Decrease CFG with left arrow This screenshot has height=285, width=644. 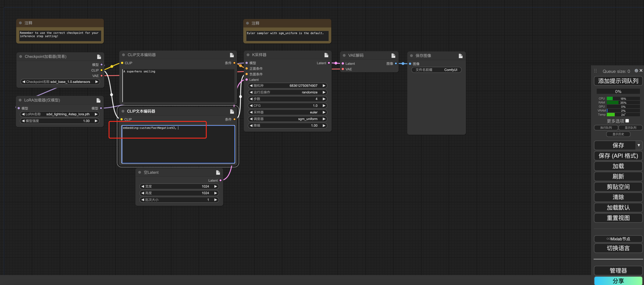tap(251, 106)
